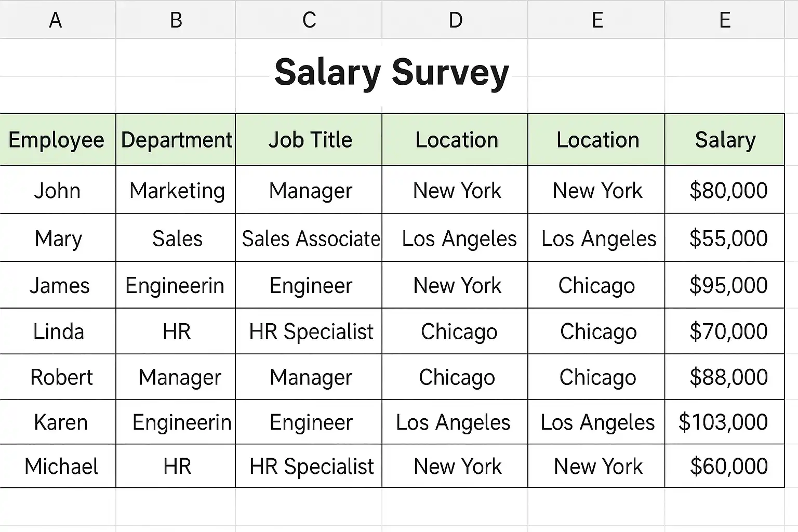Select column A header
The width and height of the screenshot is (798, 532).
click(x=56, y=20)
